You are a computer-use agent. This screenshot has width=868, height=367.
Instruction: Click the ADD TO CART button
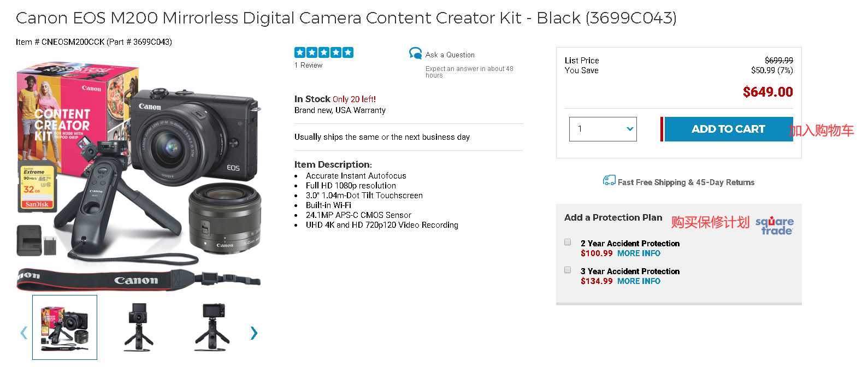(x=728, y=129)
